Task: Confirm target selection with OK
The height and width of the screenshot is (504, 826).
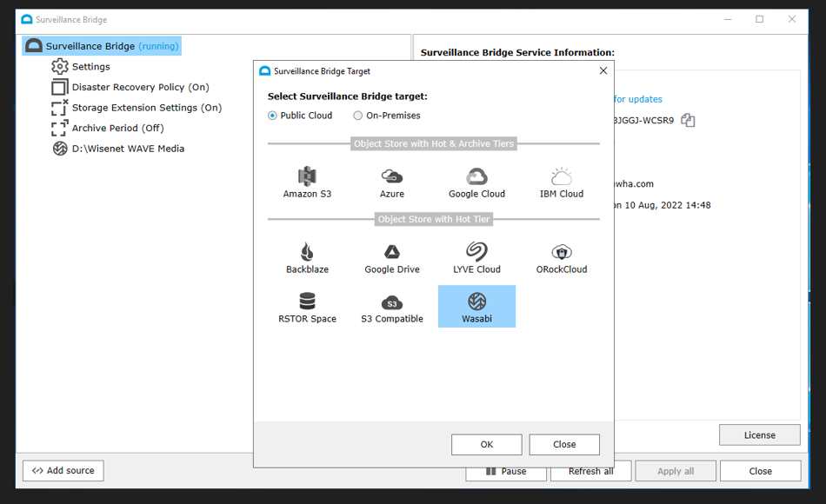Action: (x=487, y=445)
